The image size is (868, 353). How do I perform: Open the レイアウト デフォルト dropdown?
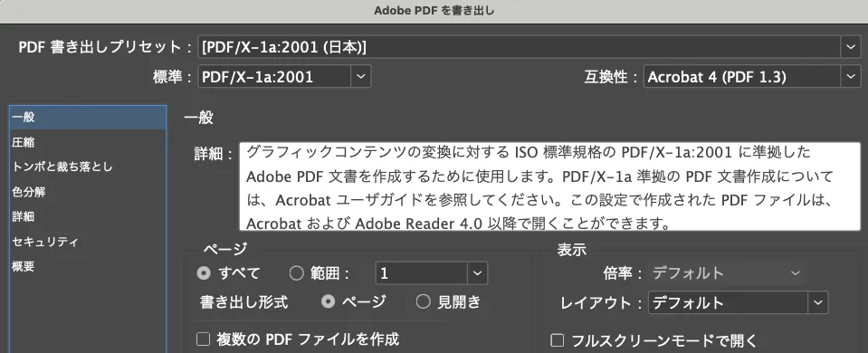coord(738,302)
